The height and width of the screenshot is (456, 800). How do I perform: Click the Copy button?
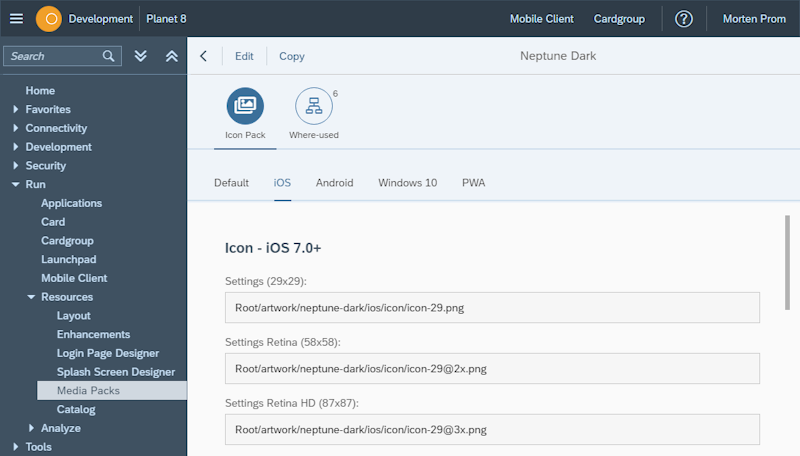[x=292, y=56]
